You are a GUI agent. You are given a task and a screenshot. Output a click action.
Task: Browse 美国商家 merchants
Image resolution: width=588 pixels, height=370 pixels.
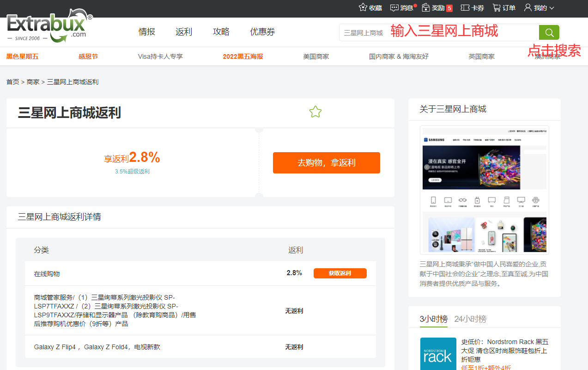pos(316,56)
